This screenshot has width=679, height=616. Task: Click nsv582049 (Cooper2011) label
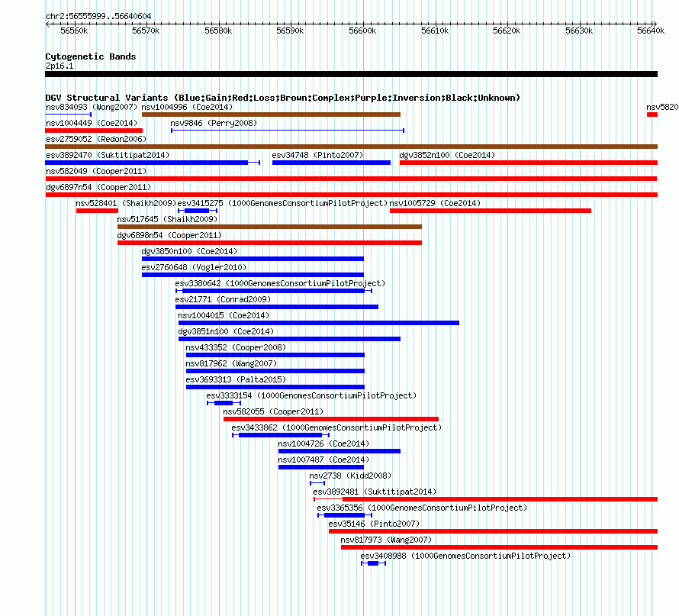tap(96, 171)
